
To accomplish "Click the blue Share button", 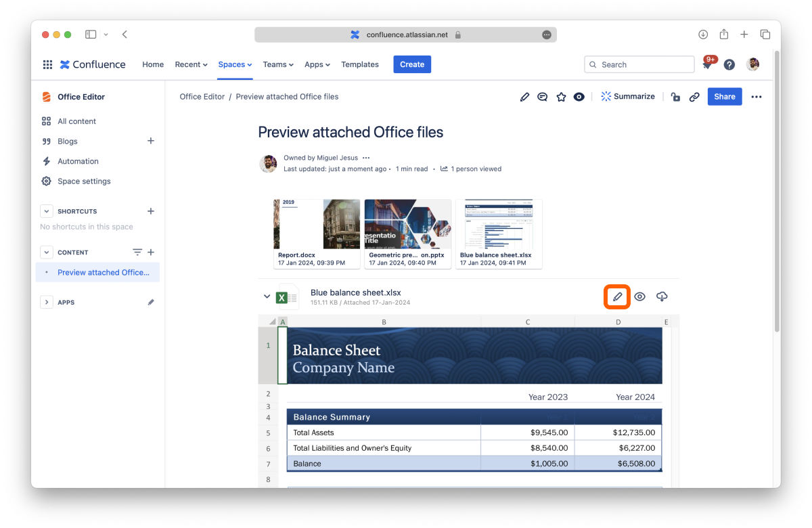I will tap(725, 97).
